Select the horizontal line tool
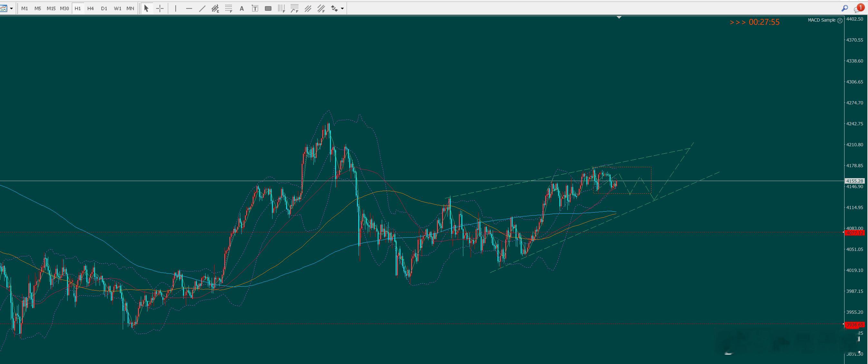This screenshot has width=868, height=364. point(189,8)
